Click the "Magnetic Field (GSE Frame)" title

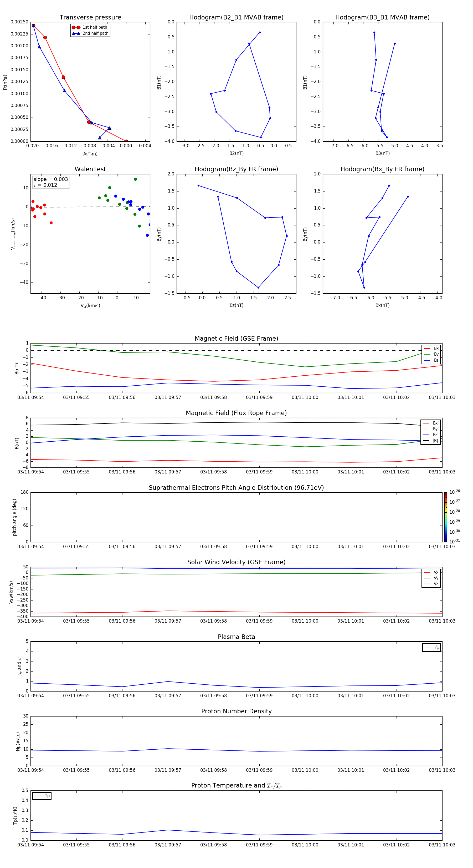point(236,339)
